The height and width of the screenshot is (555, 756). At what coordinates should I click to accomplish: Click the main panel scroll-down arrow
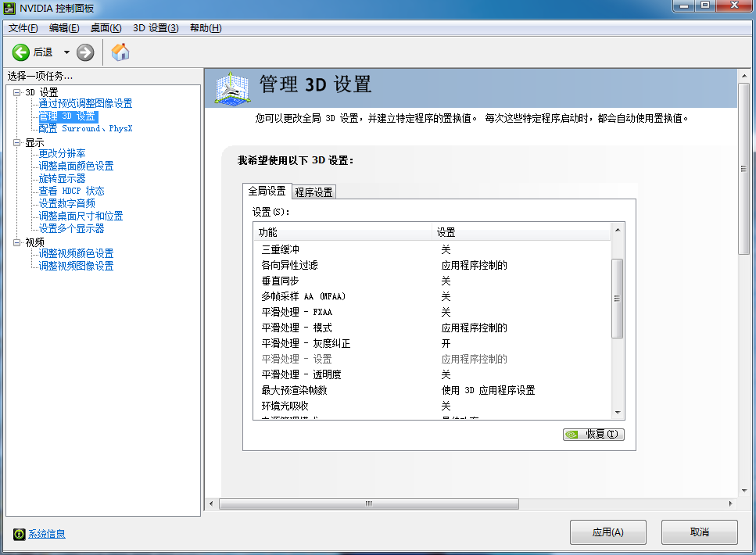pos(744,490)
